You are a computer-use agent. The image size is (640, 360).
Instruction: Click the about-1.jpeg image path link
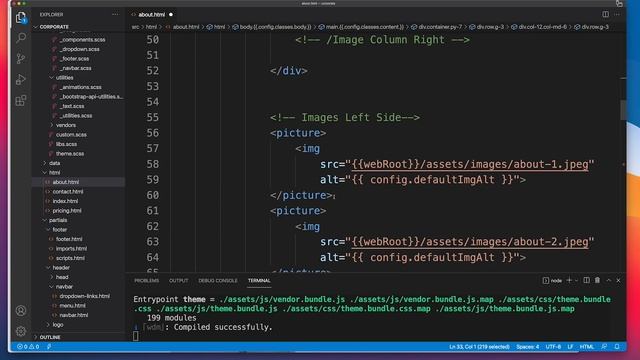470,164
